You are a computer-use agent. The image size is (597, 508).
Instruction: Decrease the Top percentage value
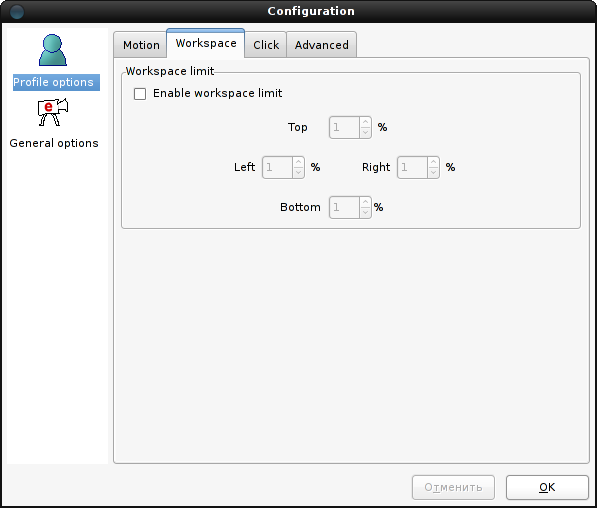tap(365, 133)
